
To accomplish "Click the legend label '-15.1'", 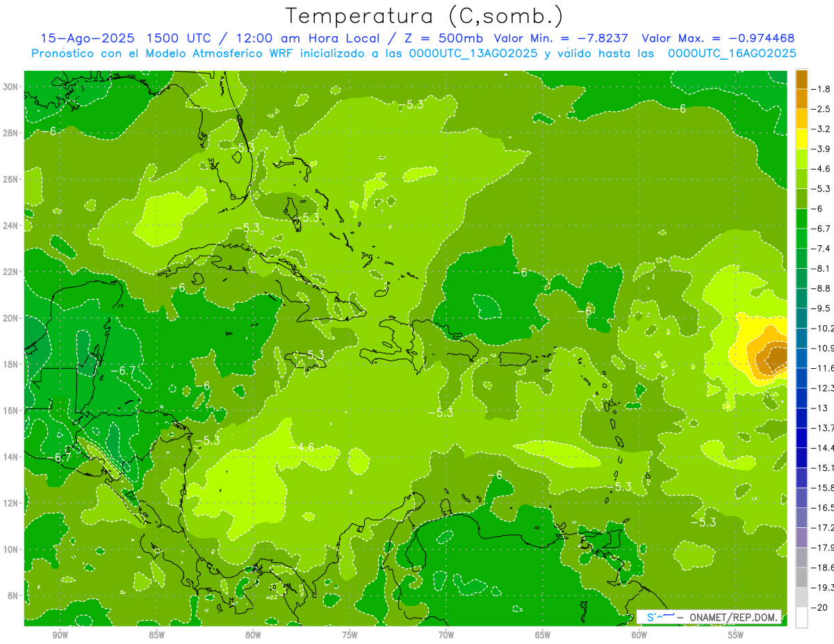I will (x=824, y=468).
